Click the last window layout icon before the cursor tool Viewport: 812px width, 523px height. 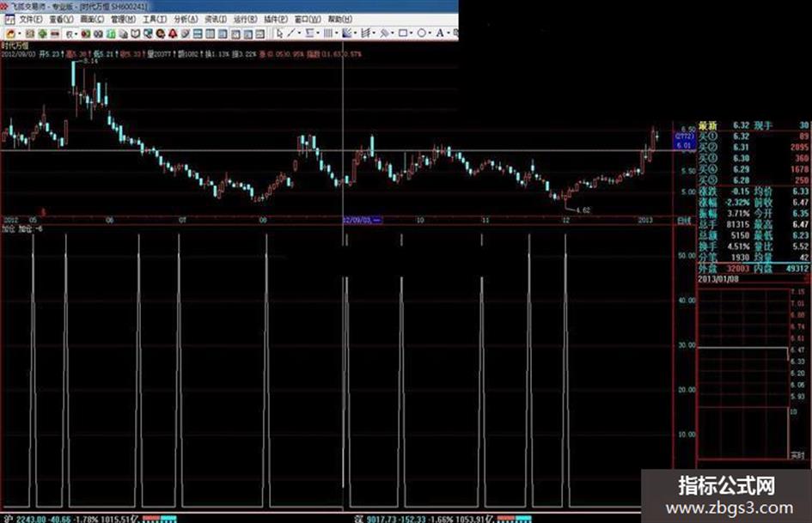coord(260,33)
